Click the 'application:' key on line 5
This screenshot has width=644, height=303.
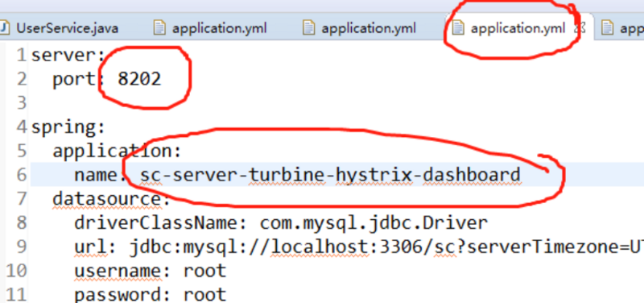tap(117, 151)
